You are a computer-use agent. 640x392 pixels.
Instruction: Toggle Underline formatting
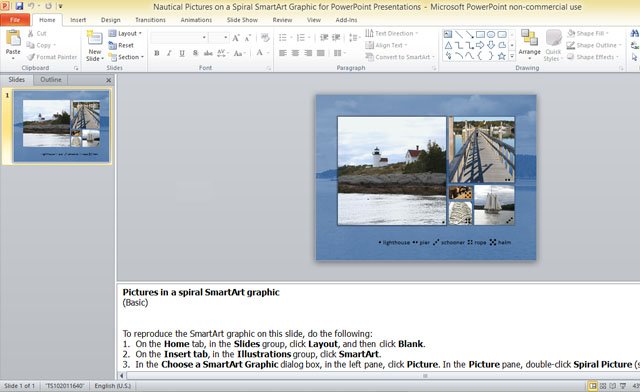(182, 53)
